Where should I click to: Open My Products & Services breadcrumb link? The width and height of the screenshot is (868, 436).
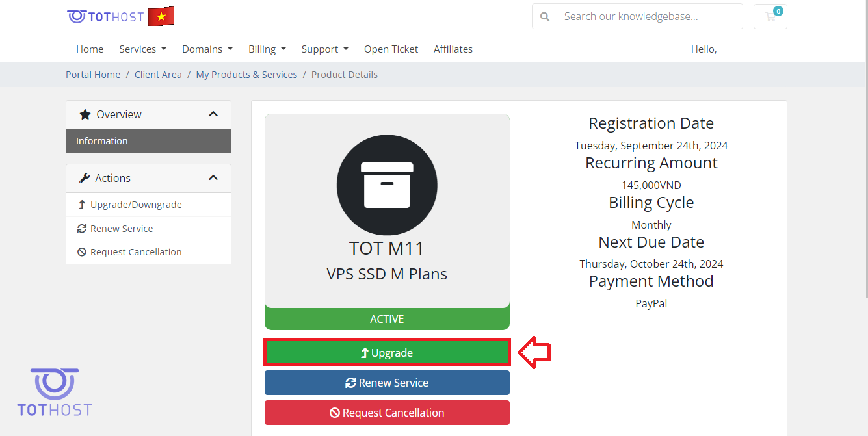(246, 75)
